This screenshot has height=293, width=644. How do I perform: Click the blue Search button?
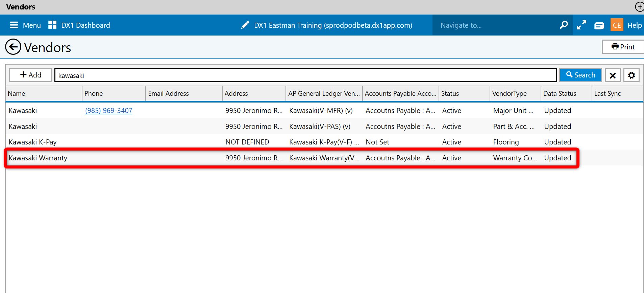[x=580, y=75]
